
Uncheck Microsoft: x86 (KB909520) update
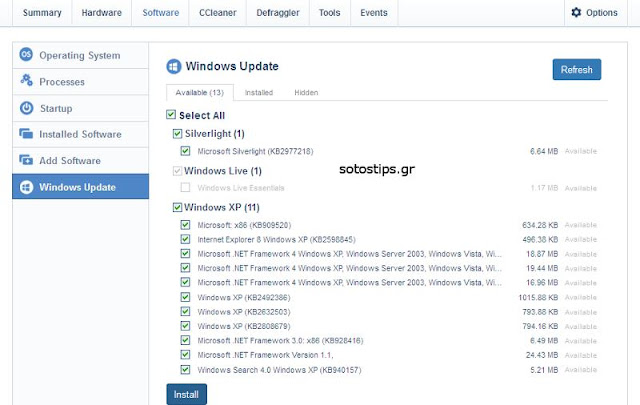(185, 225)
